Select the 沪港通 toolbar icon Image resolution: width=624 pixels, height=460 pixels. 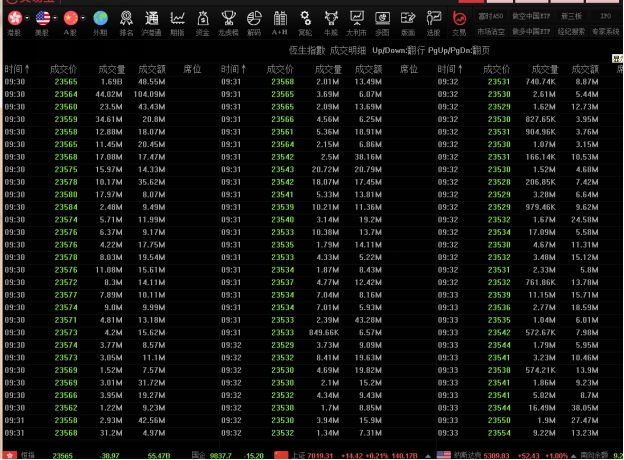coord(151,19)
